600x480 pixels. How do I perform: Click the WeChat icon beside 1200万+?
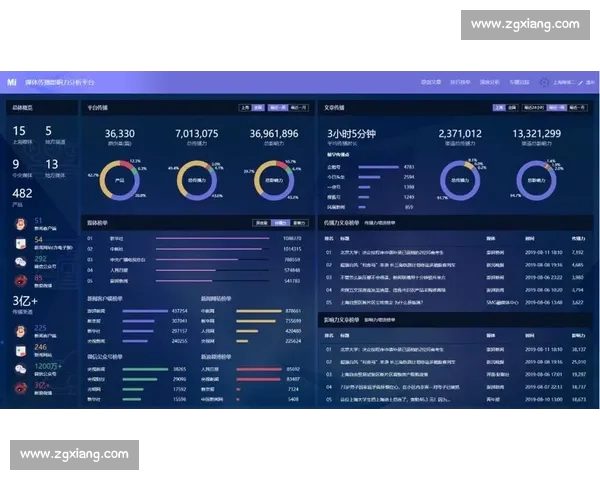pos(21,367)
